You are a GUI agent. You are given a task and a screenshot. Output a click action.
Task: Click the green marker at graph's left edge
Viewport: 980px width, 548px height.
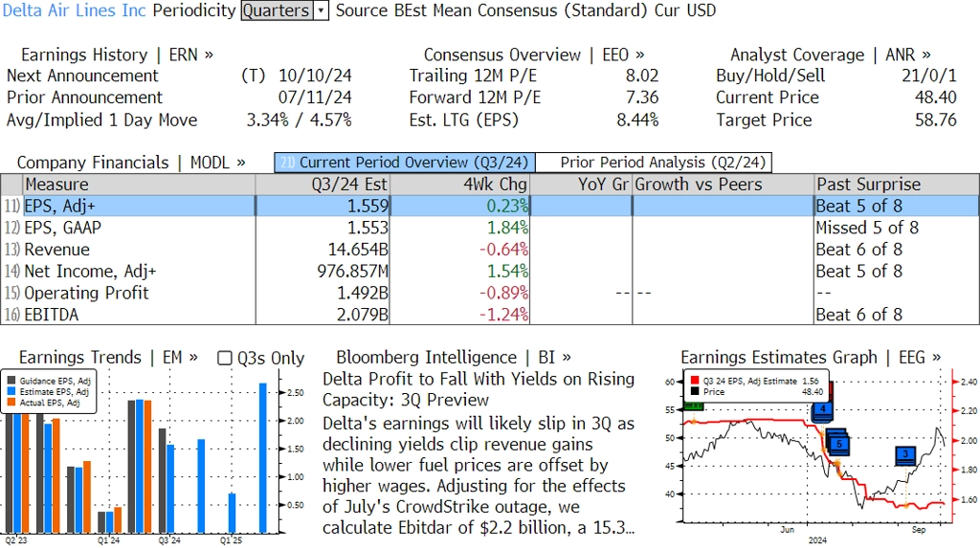click(694, 406)
